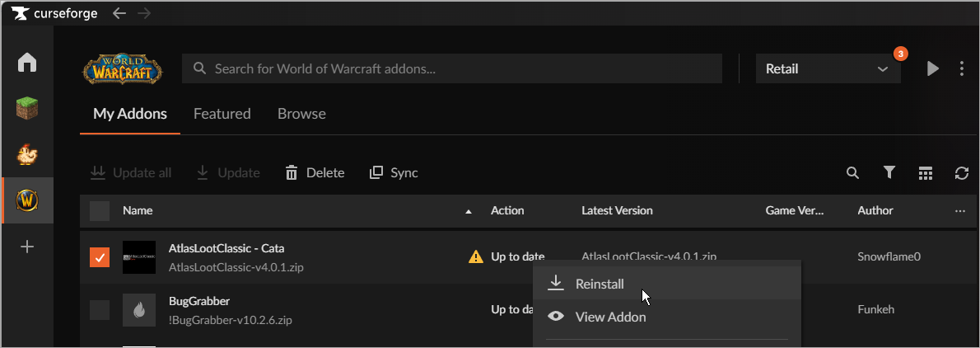Click the notification badge showing 3
Image resolution: width=980 pixels, height=348 pixels.
coord(900,54)
